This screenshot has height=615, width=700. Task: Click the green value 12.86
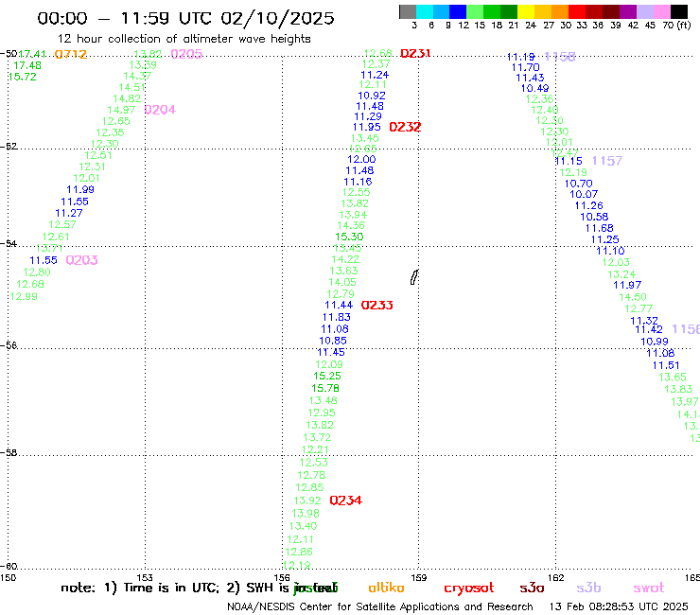tap(299, 552)
